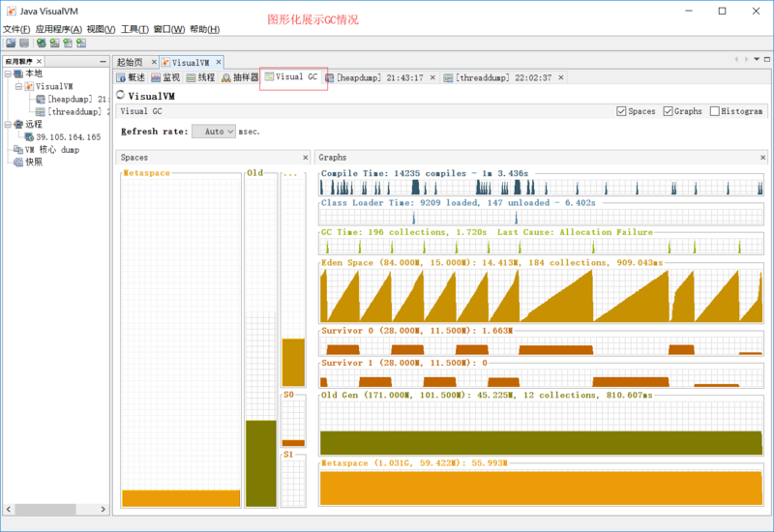The height and width of the screenshot is (532, 774).
Task: Enable the Histogram checkbox
Action: pyautogui.click(x=714, y=111)
